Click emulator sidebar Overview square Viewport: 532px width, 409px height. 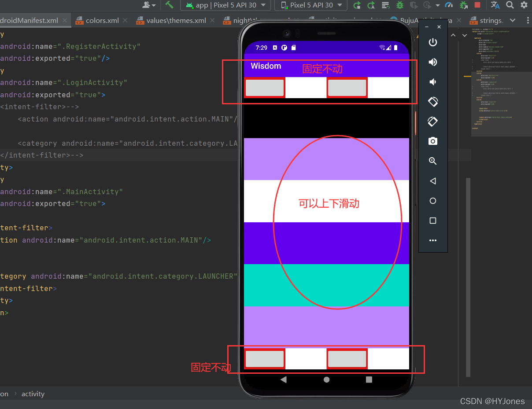433,221
